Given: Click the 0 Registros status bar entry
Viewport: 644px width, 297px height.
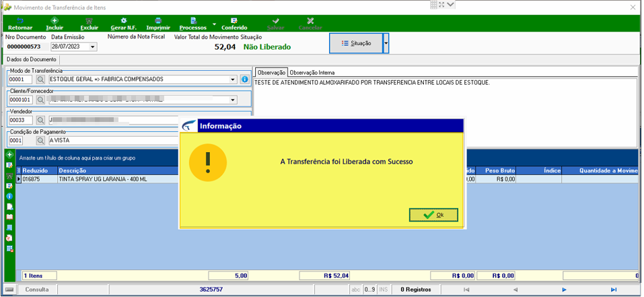Looking at the screenshot, I should (x=416, y=290).
